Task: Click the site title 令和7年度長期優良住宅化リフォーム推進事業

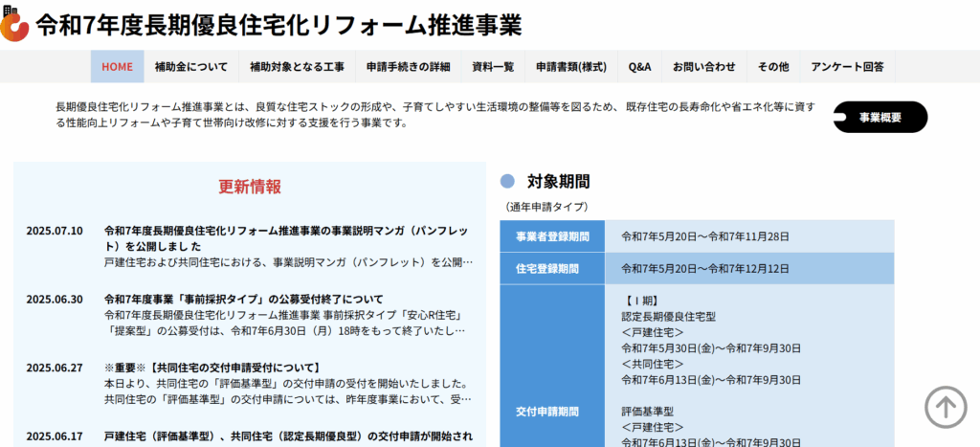Action: 278,24
